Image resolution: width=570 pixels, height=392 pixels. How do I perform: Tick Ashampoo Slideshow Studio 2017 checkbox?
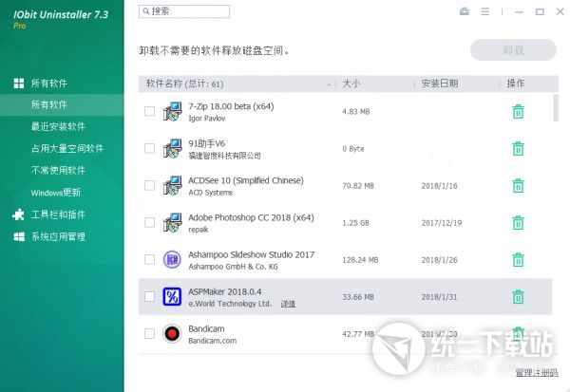(149, 259)
